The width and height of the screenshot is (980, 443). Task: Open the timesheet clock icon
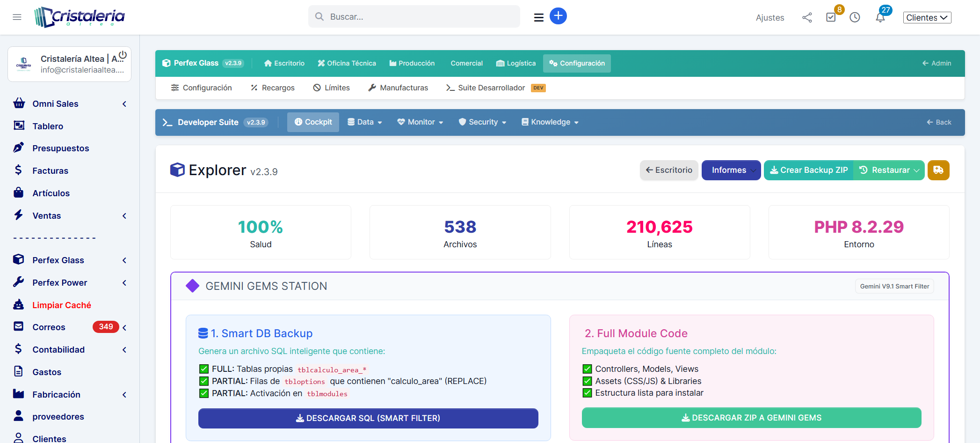pyautogui.click(x=855, y=18)
